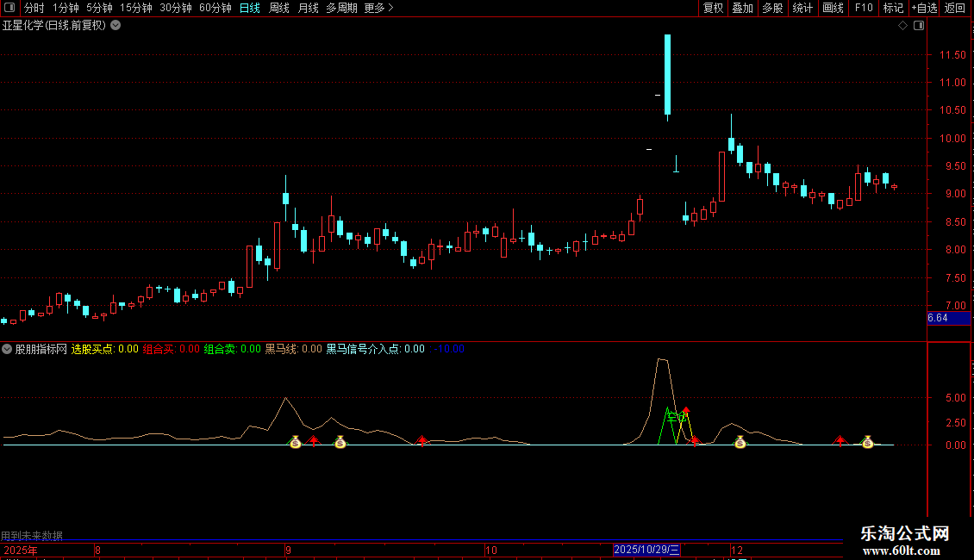Viewport: 974px width, 560px height.
Task: Select the 1分钟 period tab
Action: (66, 8)
